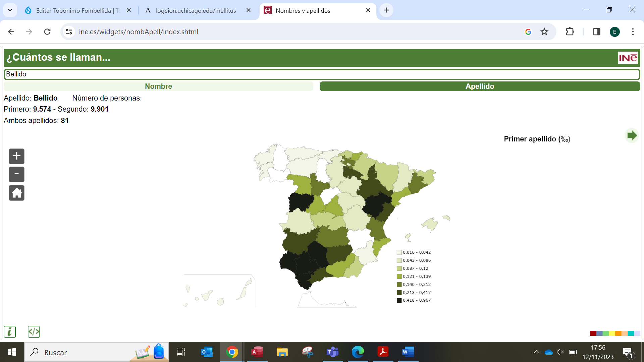The height and width of the screenshot is (362, 644).
Task: Switch to Apellido search mode
Action: (480, 86)
